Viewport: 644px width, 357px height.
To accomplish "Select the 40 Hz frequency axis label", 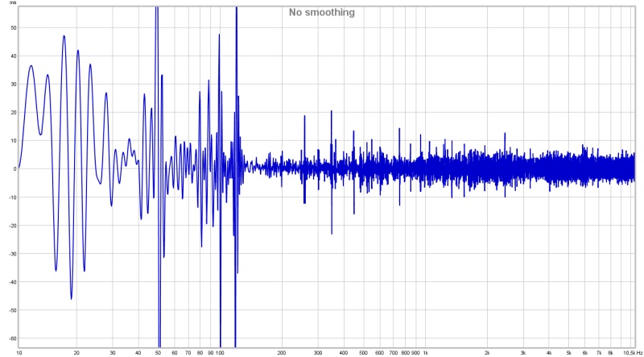I will pyautogui.click(x=138, y=353).
